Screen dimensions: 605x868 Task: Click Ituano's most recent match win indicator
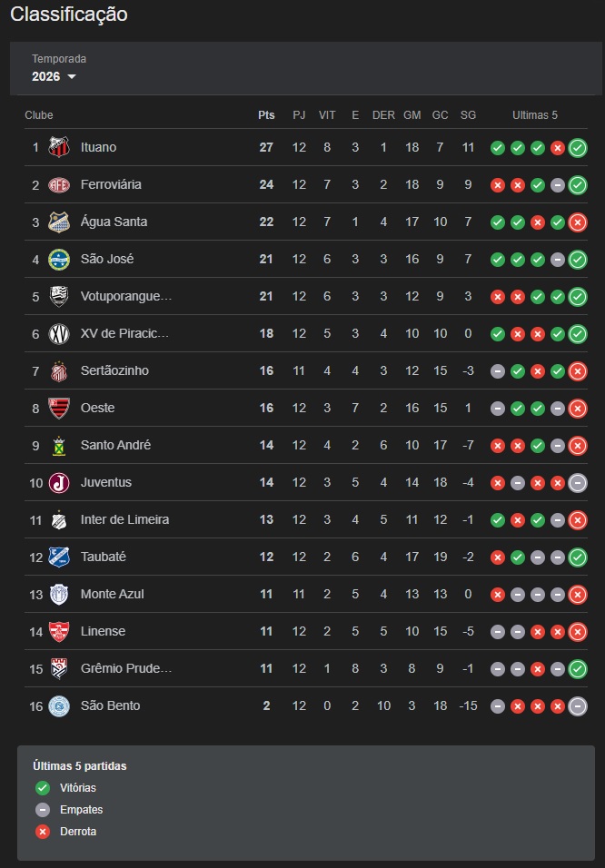coord(578,148)
